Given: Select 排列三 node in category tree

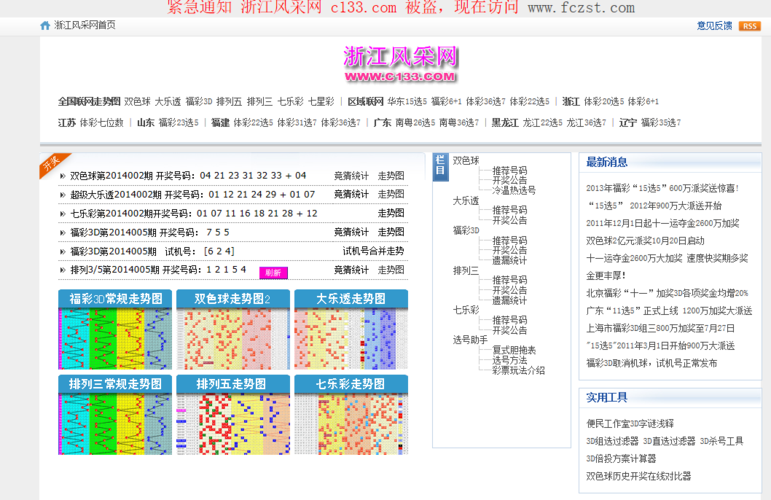Looking at the screenshot, I should pyautogui.click(x=466, y=270).
